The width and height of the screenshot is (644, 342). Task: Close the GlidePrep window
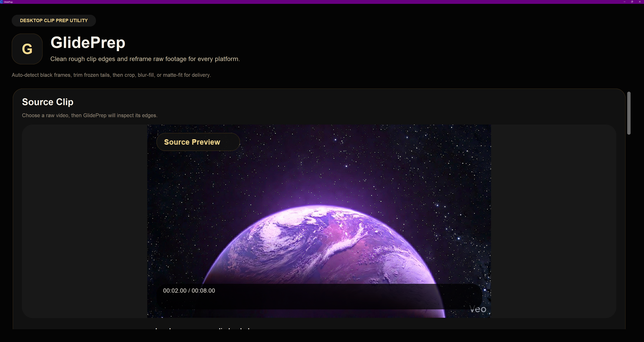(640, 2)
